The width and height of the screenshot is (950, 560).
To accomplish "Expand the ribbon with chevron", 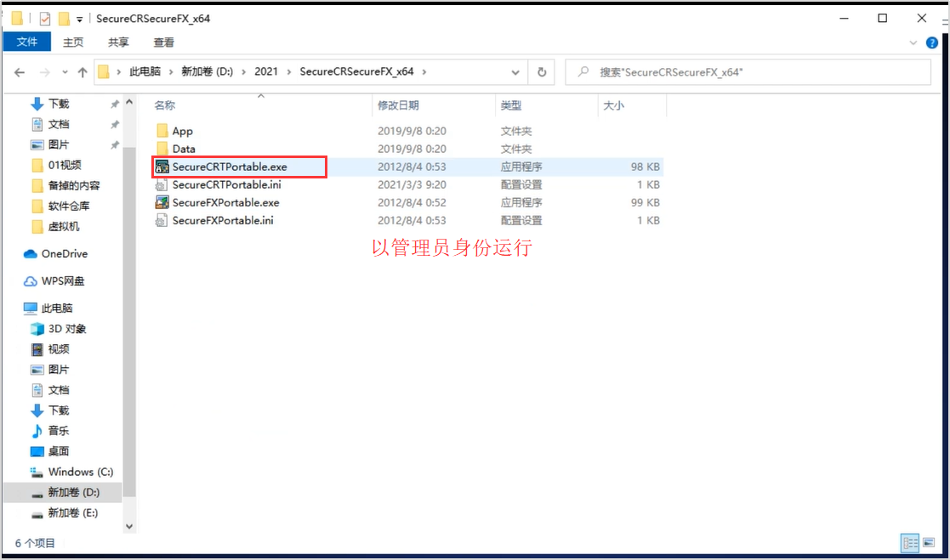I will tap(913, 42).
